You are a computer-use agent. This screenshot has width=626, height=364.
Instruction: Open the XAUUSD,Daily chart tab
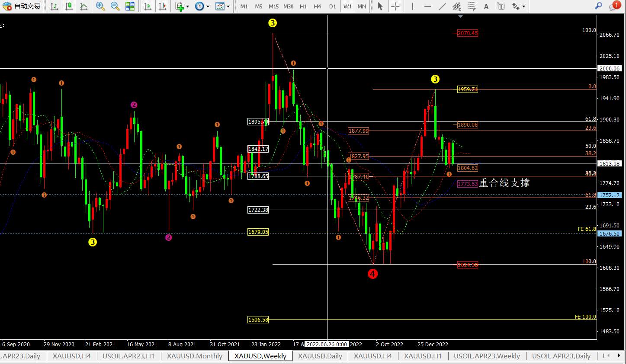point(320,356)
